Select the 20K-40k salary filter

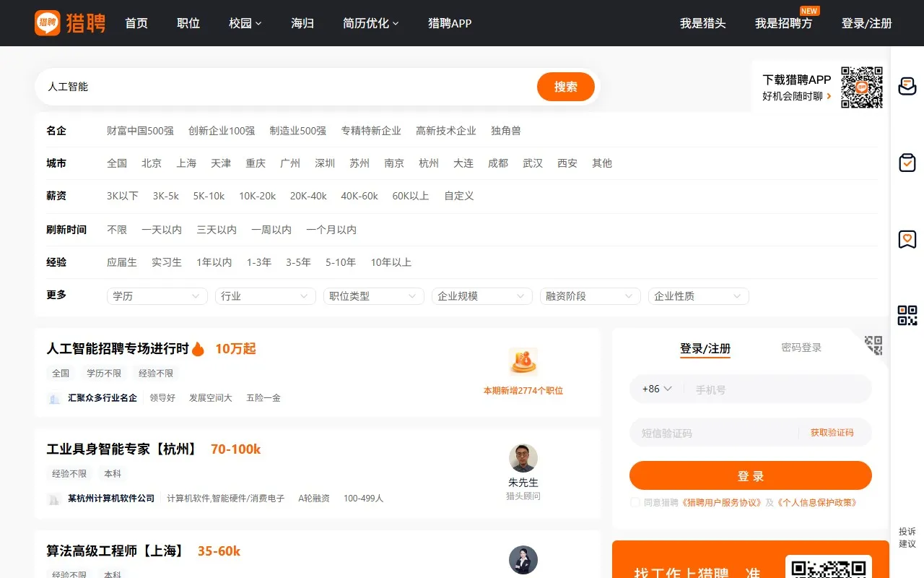pos(308,196)
